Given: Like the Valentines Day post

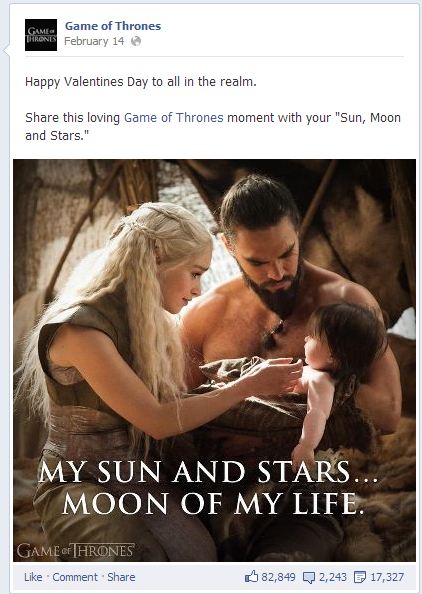Looking at the screenshot, I should [33, 577].
